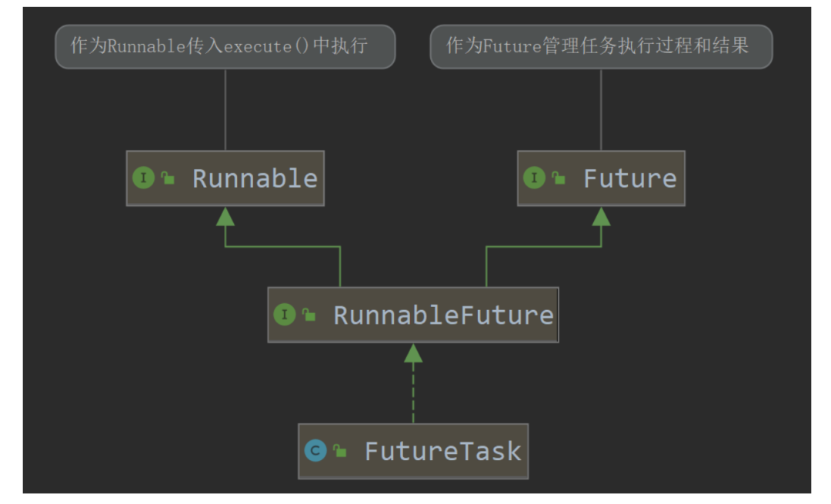Click the dashed arrow from FutureTask to RunnableFuture
Viewport: 831px width, 504px height.
(413, 396)
